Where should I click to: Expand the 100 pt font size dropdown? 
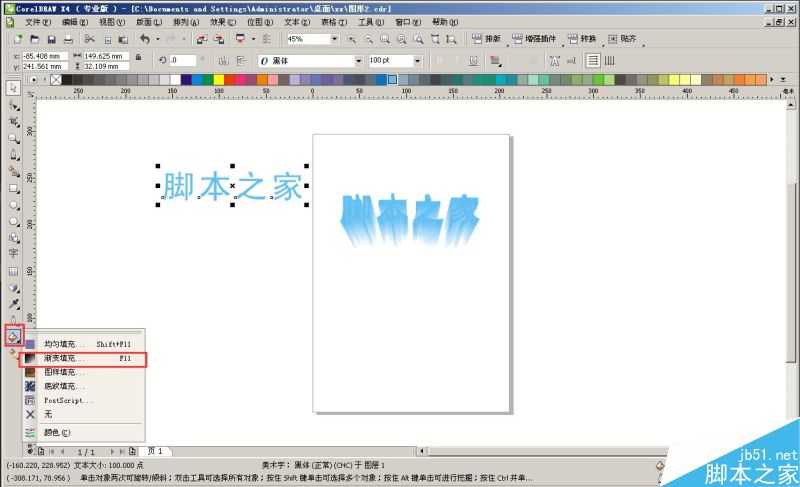[417, 60]
